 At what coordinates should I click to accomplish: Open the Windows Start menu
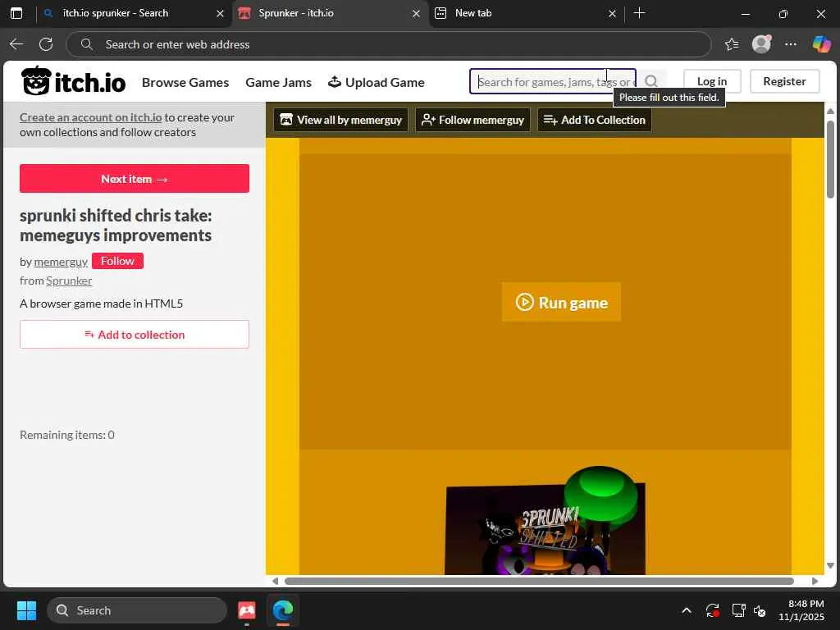[x=26, y=610]
